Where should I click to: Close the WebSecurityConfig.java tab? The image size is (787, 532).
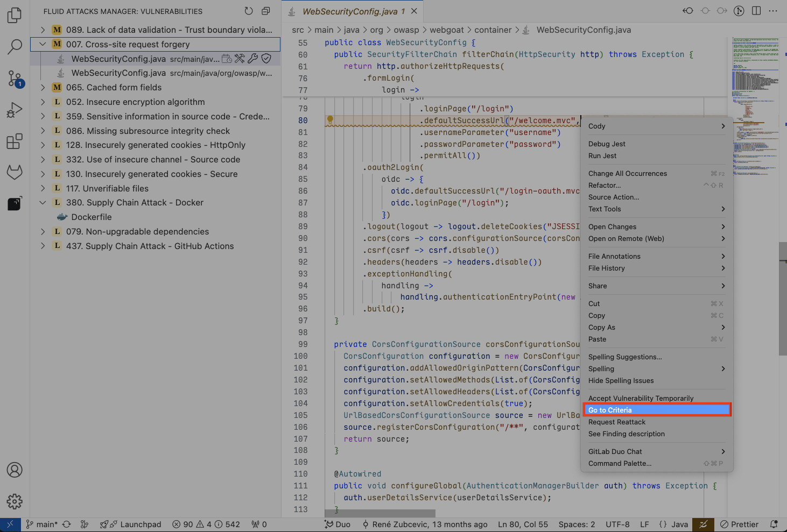pos(414,11)
